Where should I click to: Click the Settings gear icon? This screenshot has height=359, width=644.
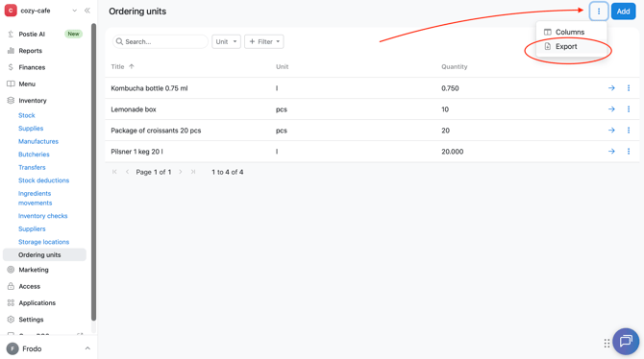pyautogui.click(x=11, y=320)
